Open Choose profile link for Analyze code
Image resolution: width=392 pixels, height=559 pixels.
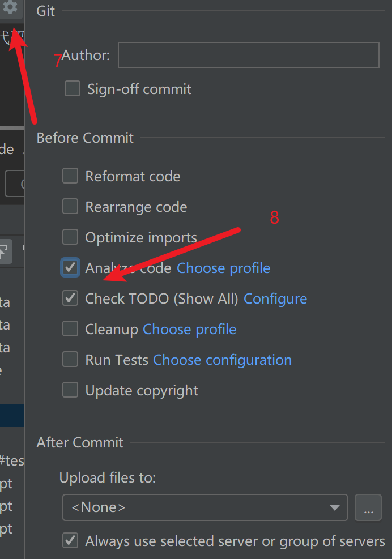[x=223, y=268]
